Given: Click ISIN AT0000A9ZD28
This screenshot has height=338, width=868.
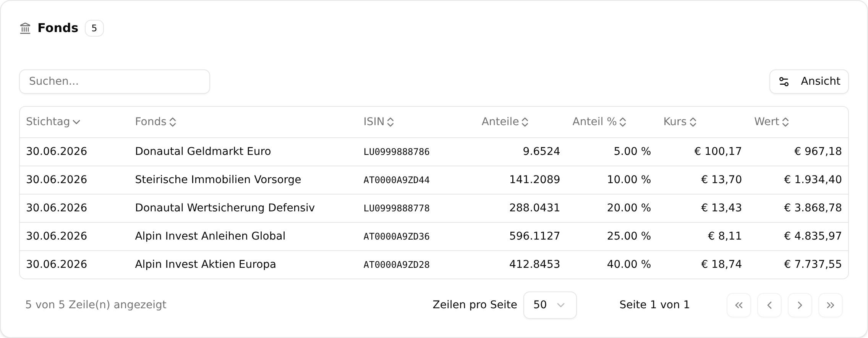Looking at the screenshot, I should (x=397, y=265).
